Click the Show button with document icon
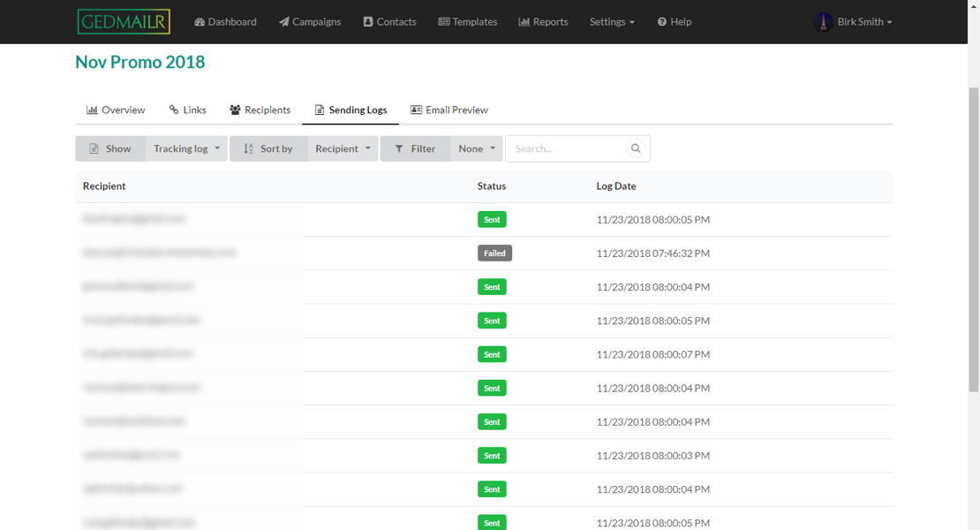This screenshot has height=530, width=980. [x=110, y=148]
